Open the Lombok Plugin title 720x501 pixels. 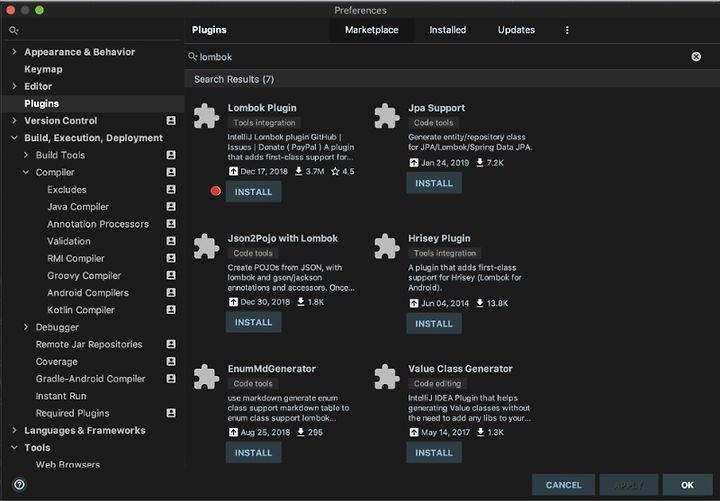(x=262, y=108)
